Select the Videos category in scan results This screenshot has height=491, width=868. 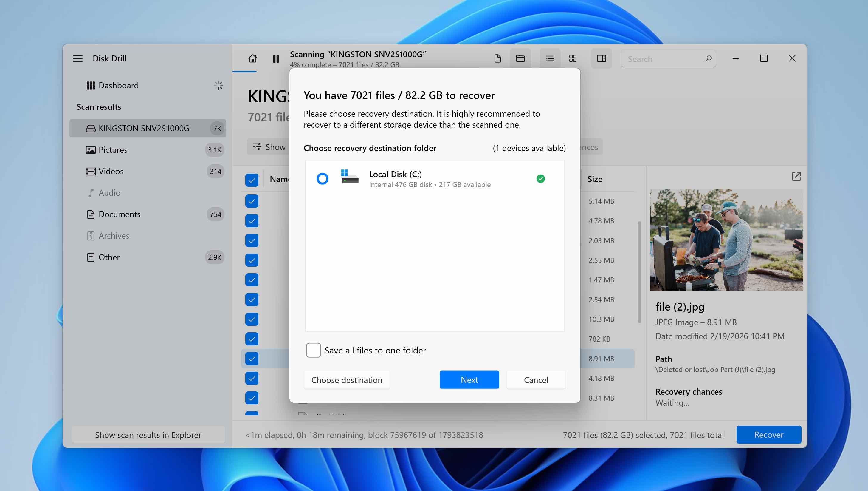(x=111, y=171)
